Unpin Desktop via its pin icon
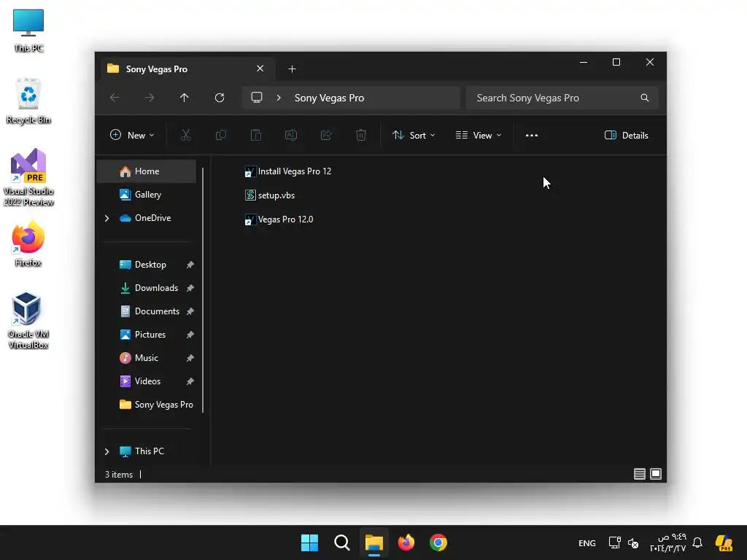Viewport: 747px width, 560px height. [190, 265]
